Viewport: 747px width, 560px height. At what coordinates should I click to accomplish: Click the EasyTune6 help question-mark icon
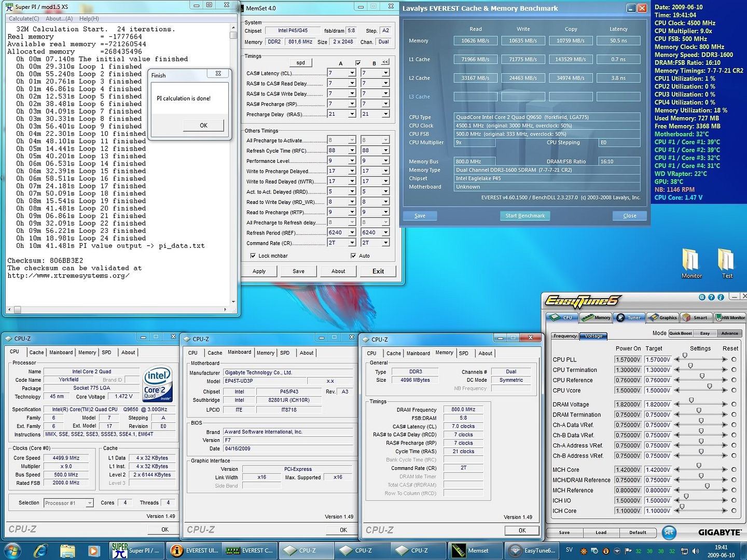[x=712, y=297]
